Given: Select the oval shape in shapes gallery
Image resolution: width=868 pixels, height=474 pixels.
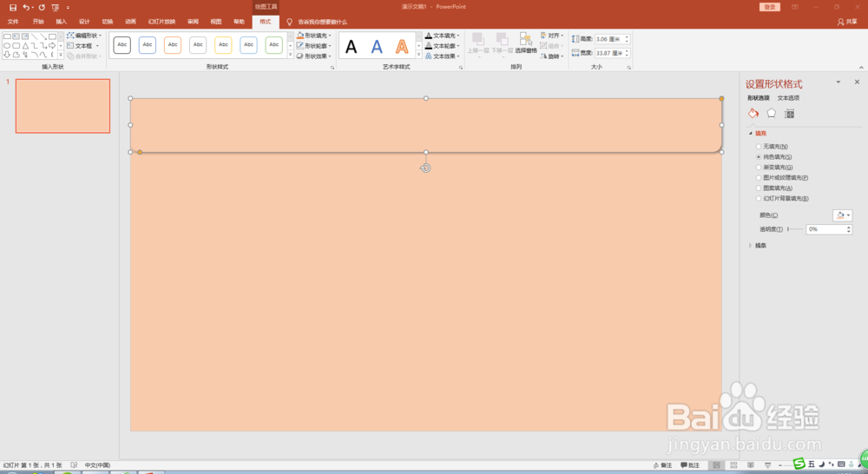Looking at the screenshot, I should click(7, 45).
